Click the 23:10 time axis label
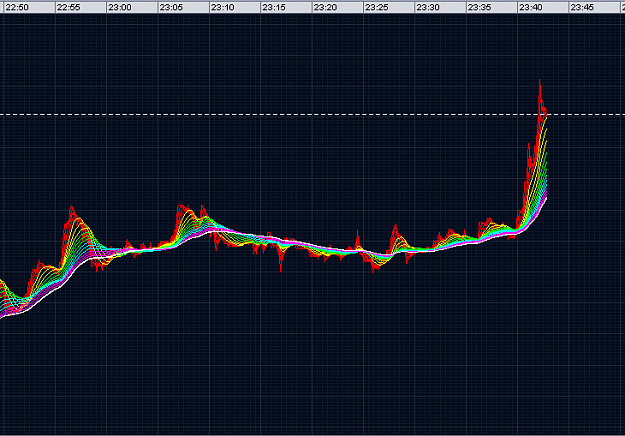 (223, 8)
